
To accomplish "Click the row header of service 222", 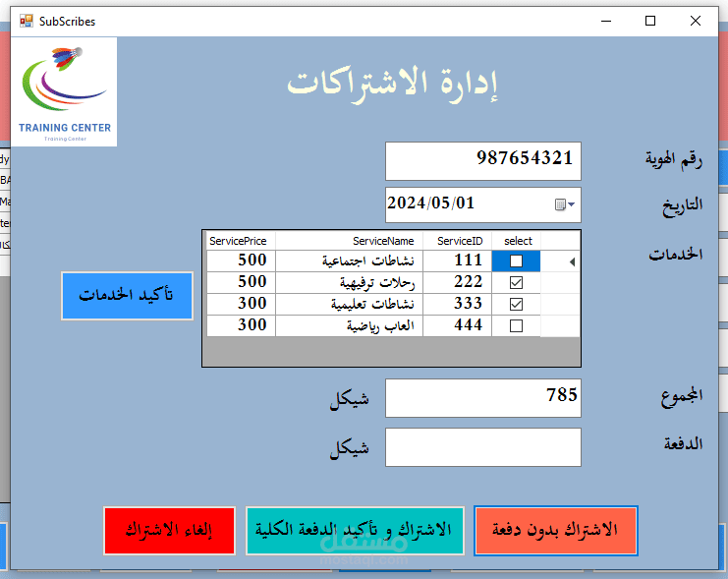I will click(x=560, y=282).
